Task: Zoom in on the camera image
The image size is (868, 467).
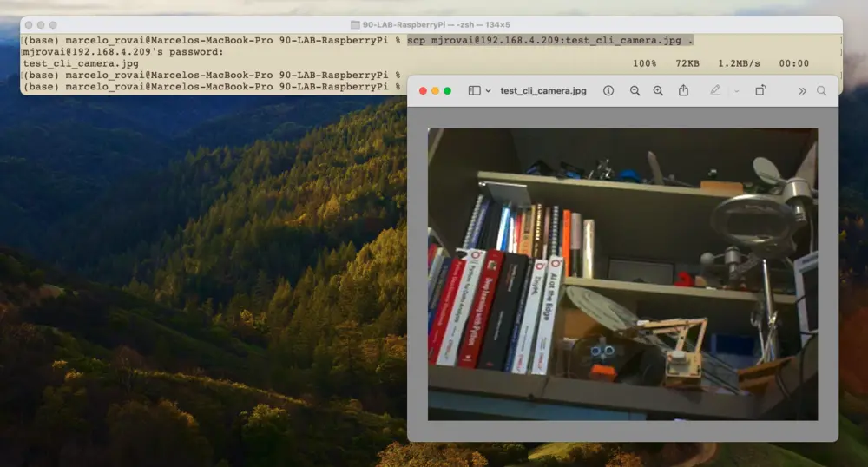Action: pos(658,90)
